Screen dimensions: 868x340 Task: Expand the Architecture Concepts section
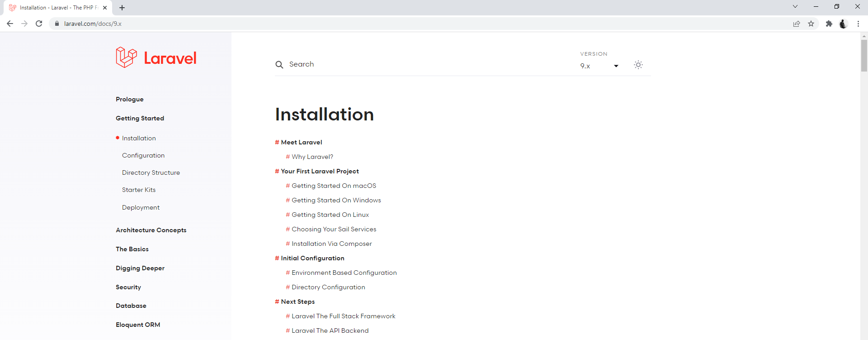click(151, 230)
